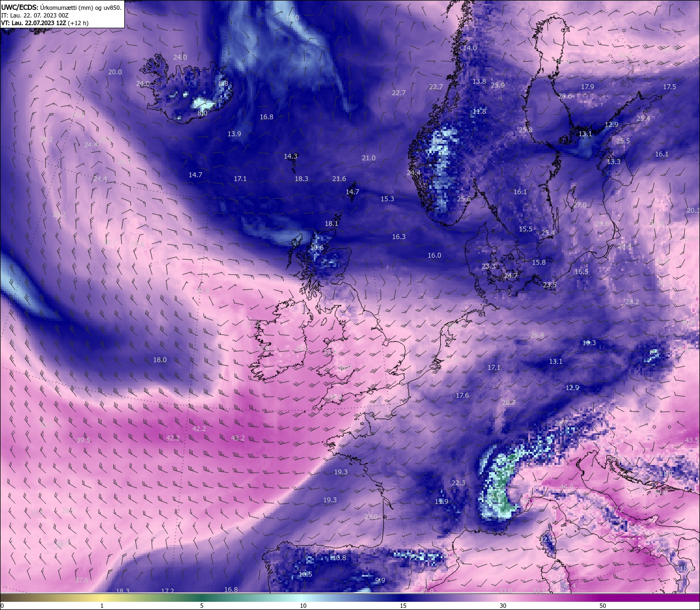Click the 25.6 value label
This screenshot has height=610, width=700.
[x=464, y=199]
